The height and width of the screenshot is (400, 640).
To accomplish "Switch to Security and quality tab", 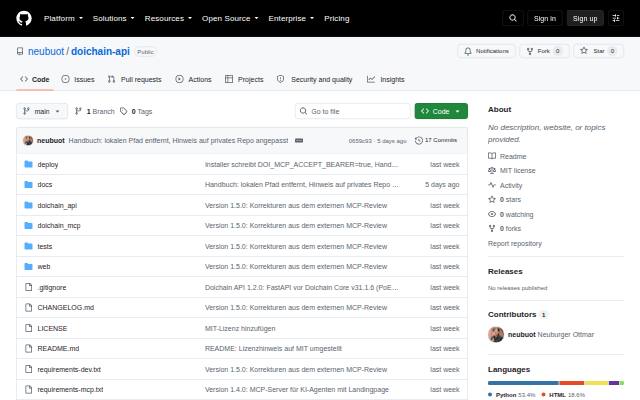I will [314, 79].
